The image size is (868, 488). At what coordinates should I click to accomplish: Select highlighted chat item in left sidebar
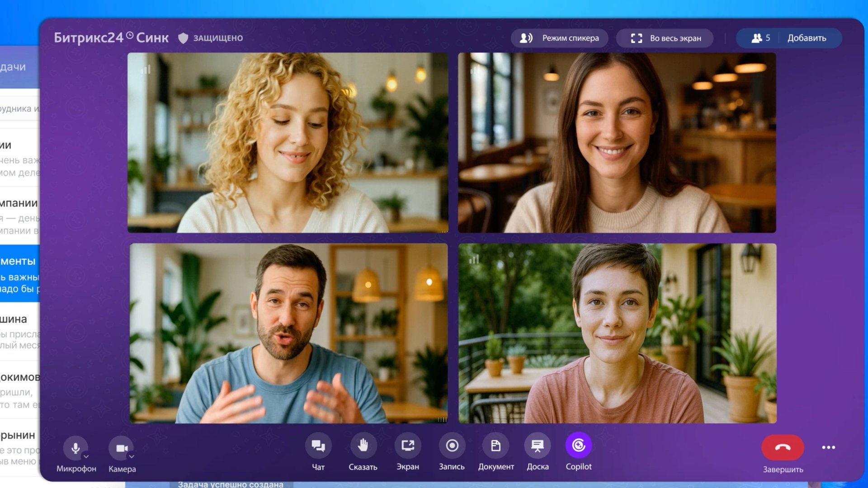coord(20,274)
